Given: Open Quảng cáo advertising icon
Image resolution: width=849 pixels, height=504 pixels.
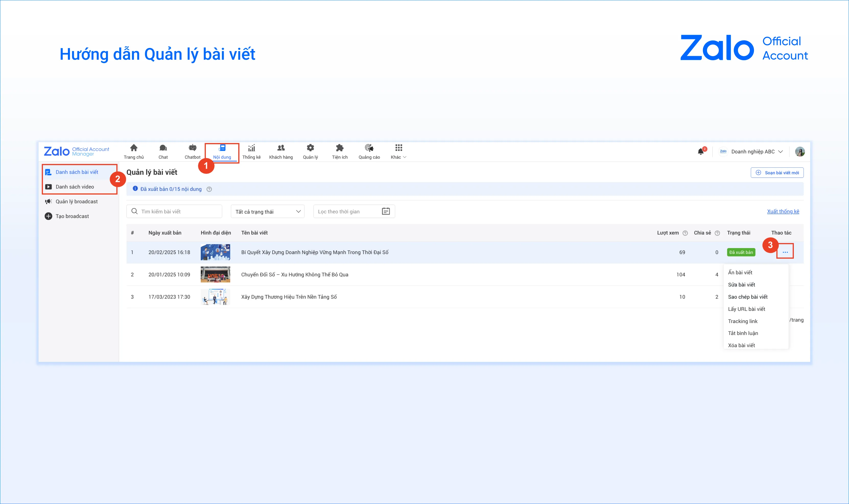Looking at the screenshot, I should [x=369, y=148].
